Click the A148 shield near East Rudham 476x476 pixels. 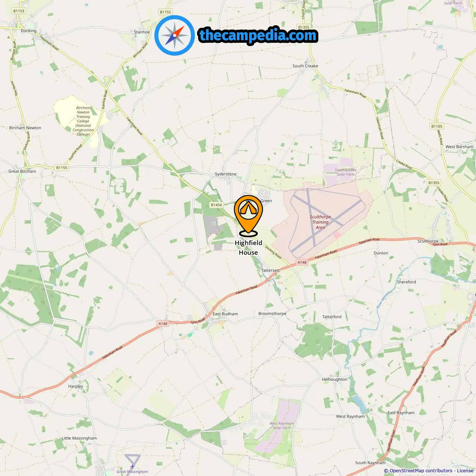(163, 324)
